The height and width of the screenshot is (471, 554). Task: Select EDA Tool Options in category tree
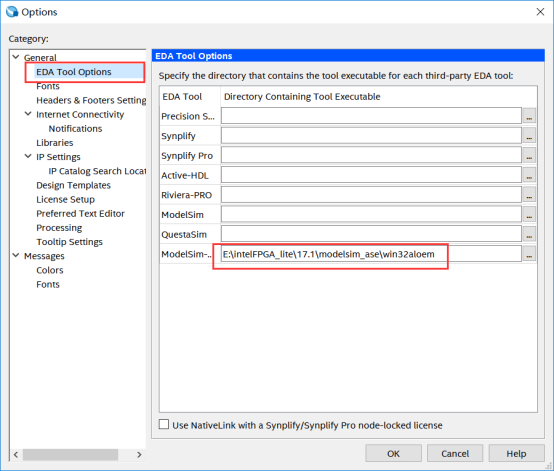coord(74,72)
